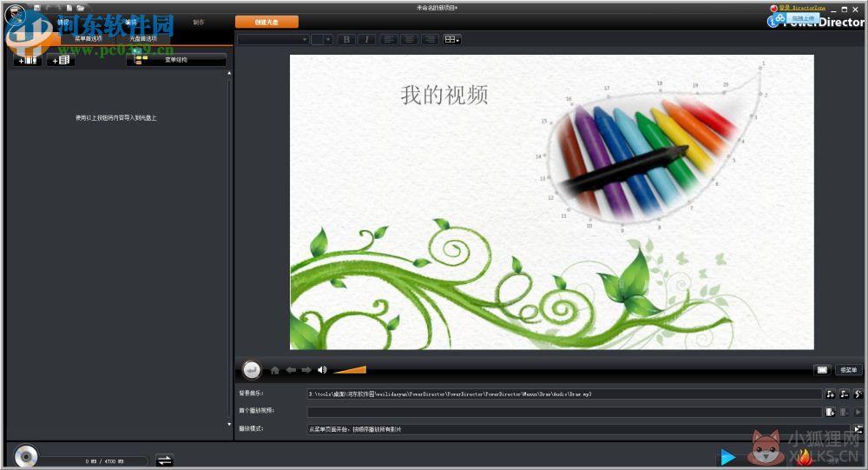Click the save disk icon in title bar
The height and width of the screenshot is (470, 868).
tap(37, 8)
